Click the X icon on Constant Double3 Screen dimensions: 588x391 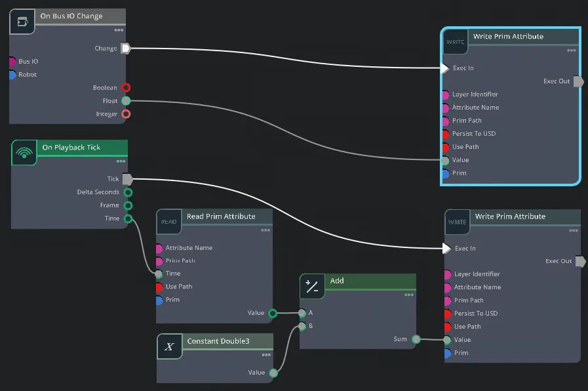point(169,346)
